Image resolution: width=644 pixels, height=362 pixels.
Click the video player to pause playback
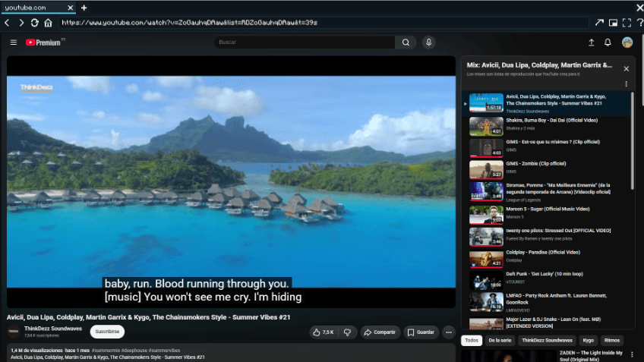(231, 182)
